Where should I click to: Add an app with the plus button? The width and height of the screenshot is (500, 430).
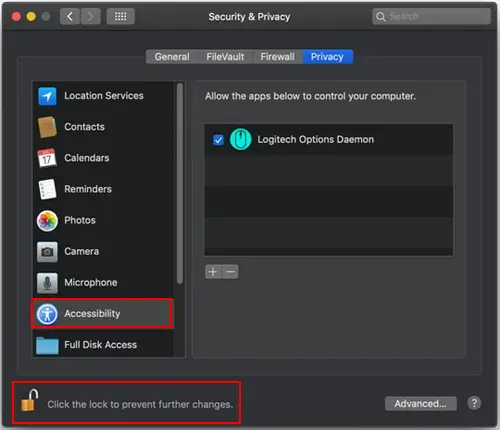pyautogui.click(x=213, y=272)
